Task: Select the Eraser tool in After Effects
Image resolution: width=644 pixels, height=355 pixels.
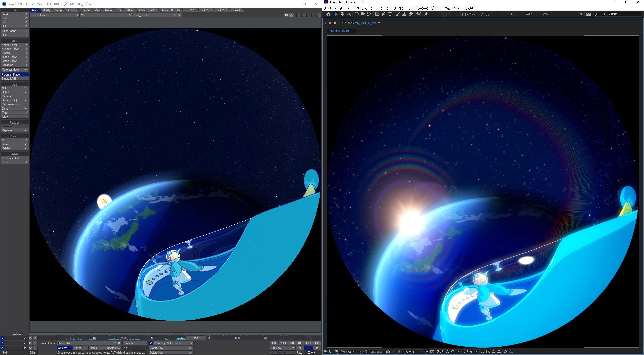Action: click(411, 14)
